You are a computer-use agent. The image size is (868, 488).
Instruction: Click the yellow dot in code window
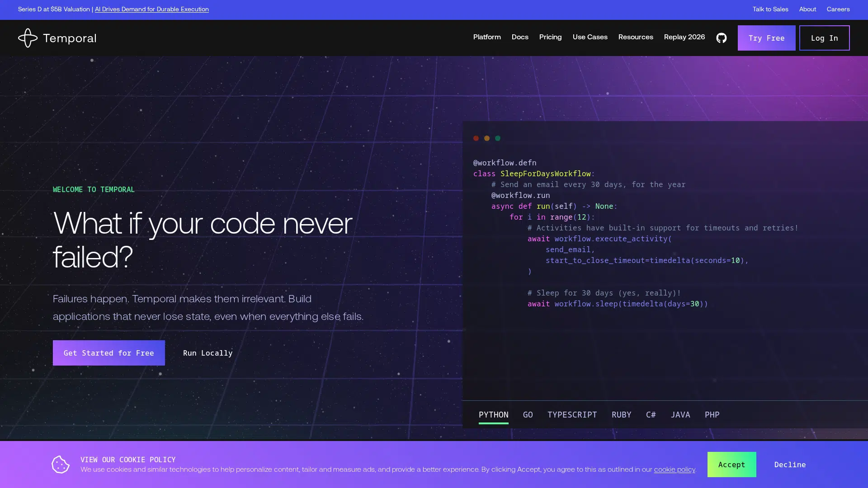point(486,138)
